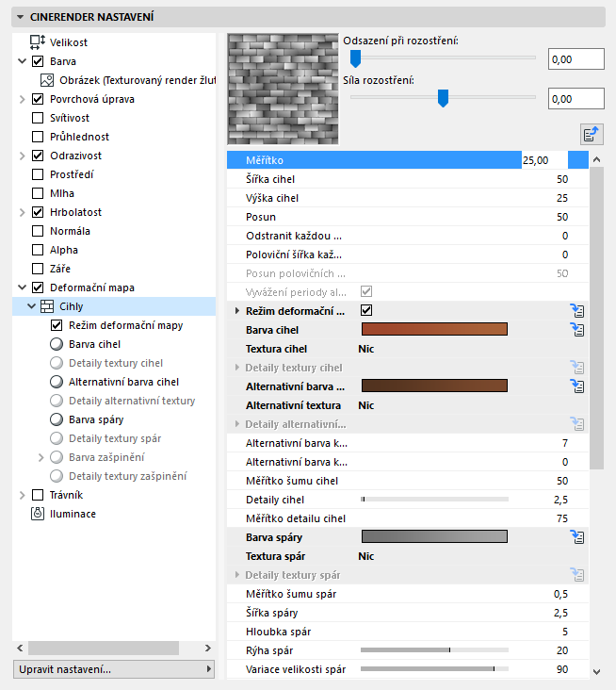Screen dimensions: 616x690
Task: Toggle Režim deformační mapy tree checkbox
Action: [x=57, y=325]
